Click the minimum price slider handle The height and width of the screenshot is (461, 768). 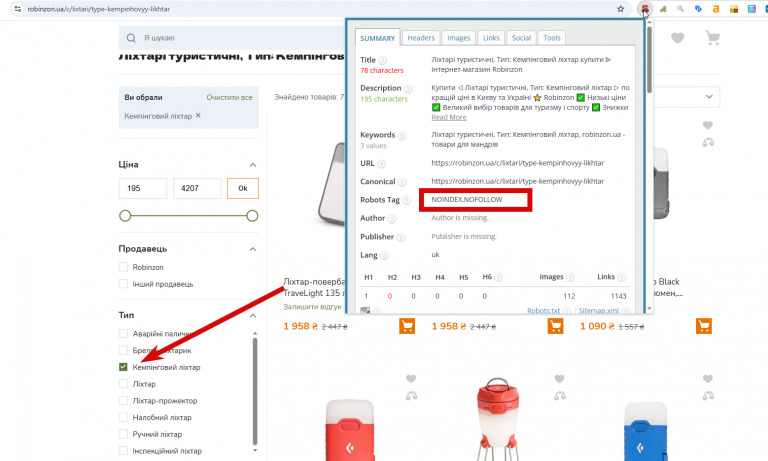pyautogui.click(x=125, y=216)
